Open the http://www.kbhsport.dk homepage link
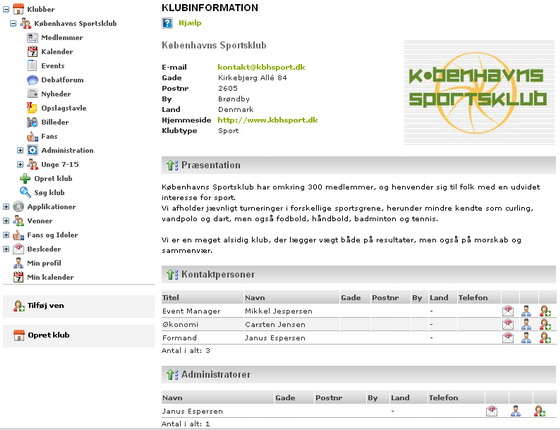Viewport: 560px width, 430px height. (x=268, y=120)
